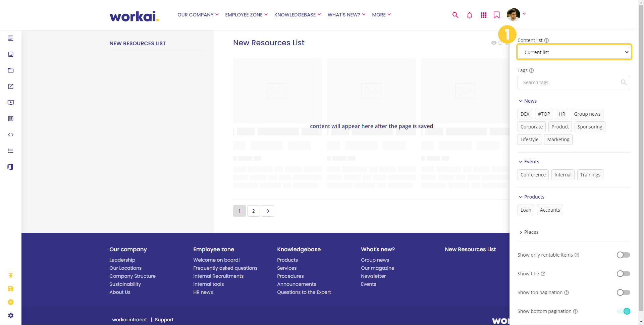Open the Our Company menu

[x=198, y=15]
